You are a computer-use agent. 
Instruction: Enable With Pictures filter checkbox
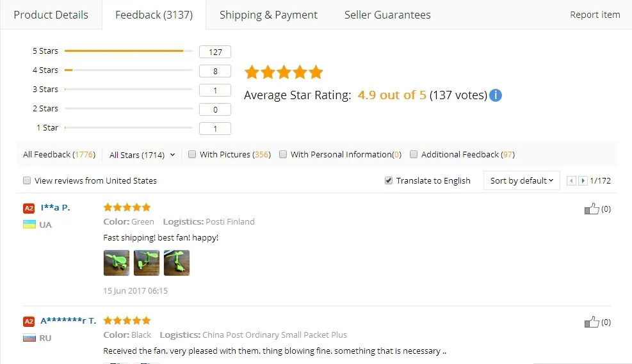point(192,154)
